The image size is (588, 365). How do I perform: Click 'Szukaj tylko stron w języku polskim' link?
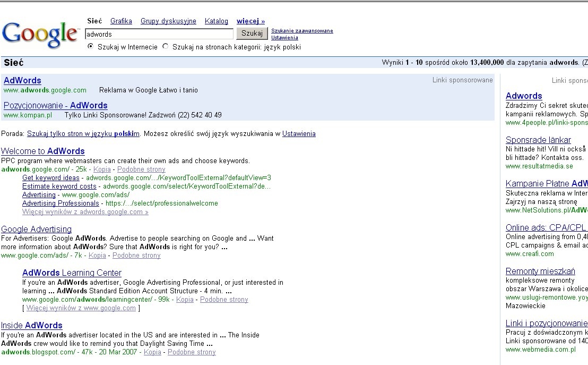83,134
